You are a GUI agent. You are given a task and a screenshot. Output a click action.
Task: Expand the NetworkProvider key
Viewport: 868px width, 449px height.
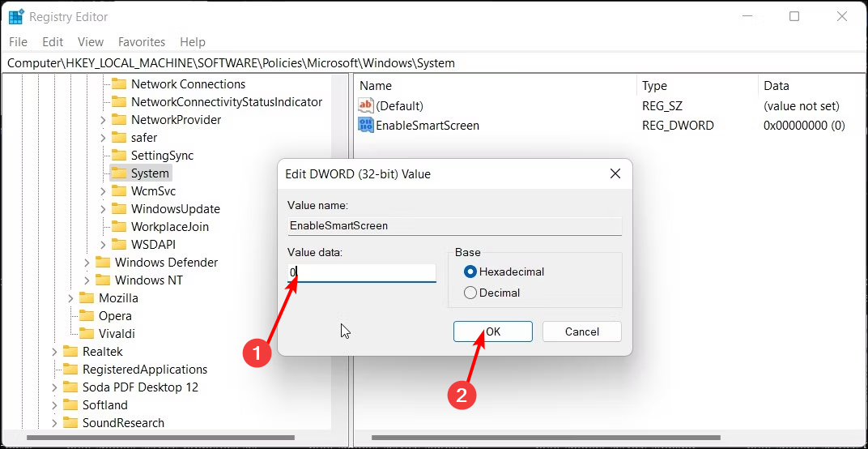pos(103,120)
